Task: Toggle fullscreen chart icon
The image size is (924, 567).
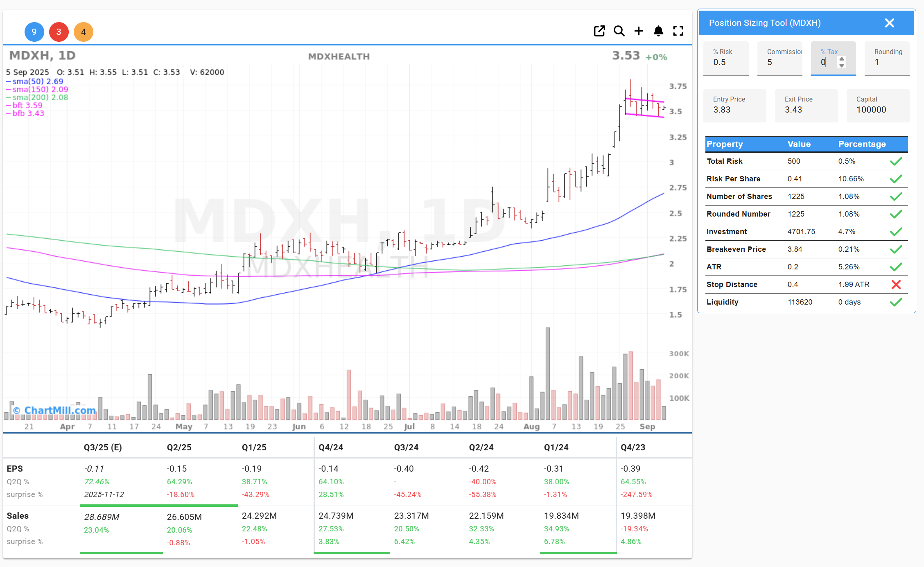Action: click(678, 31)
